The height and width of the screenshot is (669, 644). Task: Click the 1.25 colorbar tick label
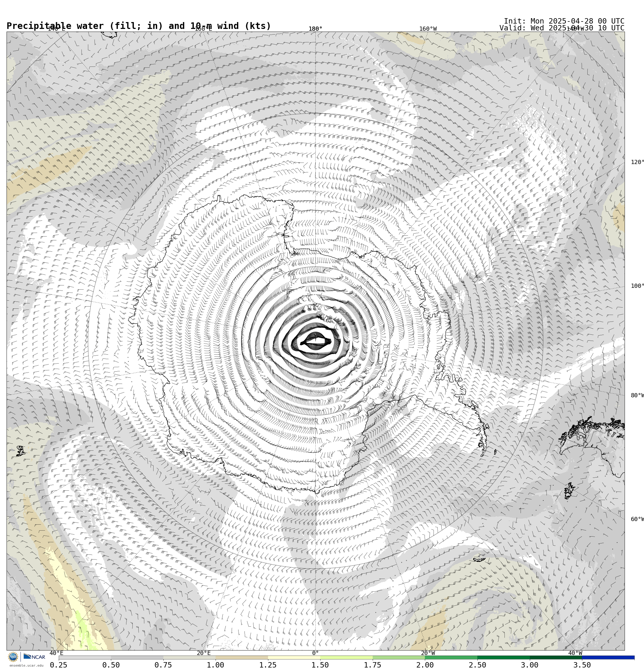coord(268,665)
